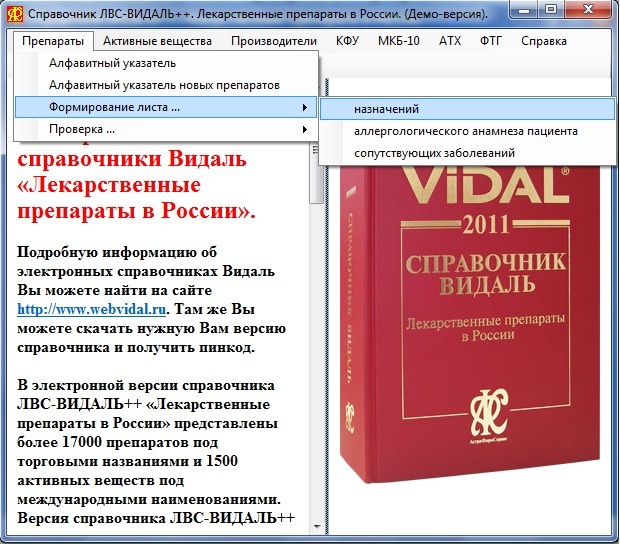Click the application icon in title bar
Image resolution: width=620 pixels, height=544 pixels.
15,14
